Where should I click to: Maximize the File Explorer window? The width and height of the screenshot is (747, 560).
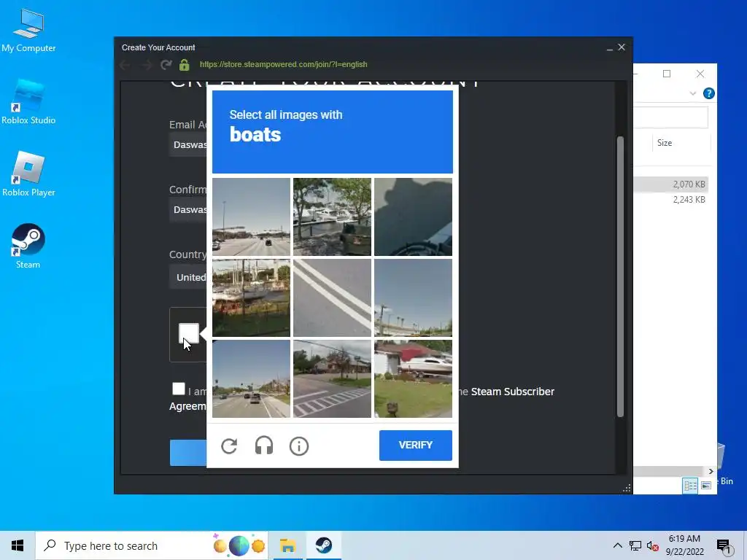[667, 74]
